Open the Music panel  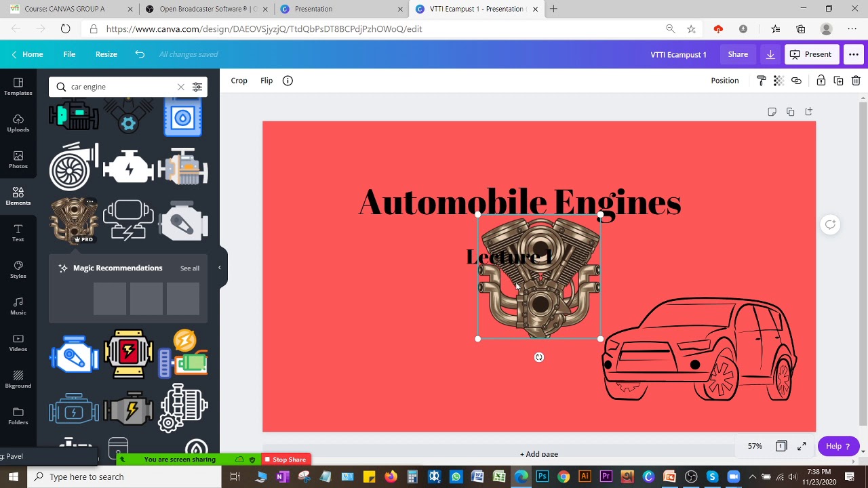click(18, 306)
